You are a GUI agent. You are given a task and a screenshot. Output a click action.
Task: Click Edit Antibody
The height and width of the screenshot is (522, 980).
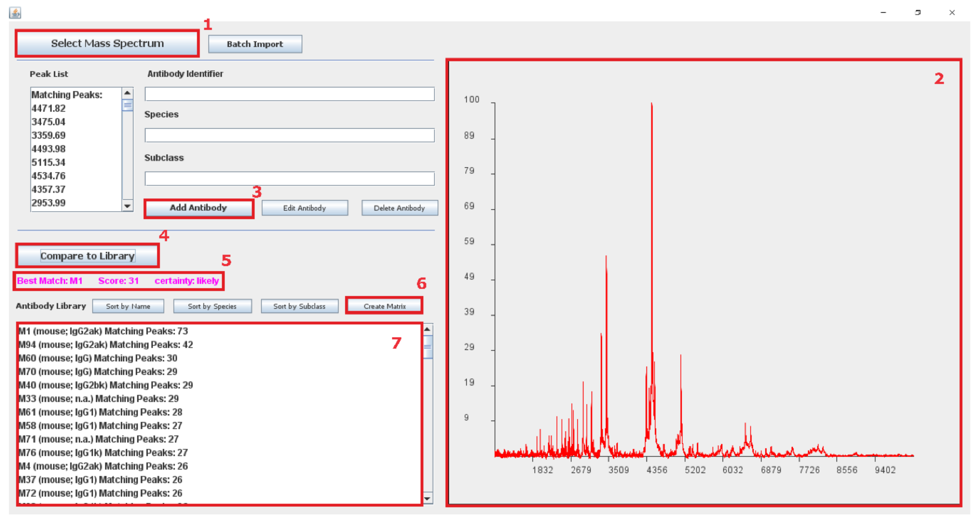[304, 208]
